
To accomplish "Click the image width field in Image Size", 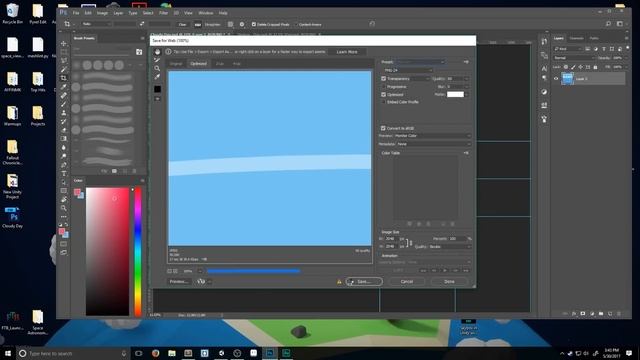I will [x=391, y=239].
